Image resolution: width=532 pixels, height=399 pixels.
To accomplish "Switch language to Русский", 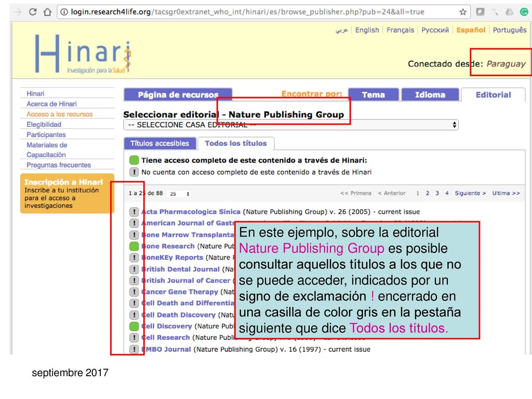I will coord(435,30).
